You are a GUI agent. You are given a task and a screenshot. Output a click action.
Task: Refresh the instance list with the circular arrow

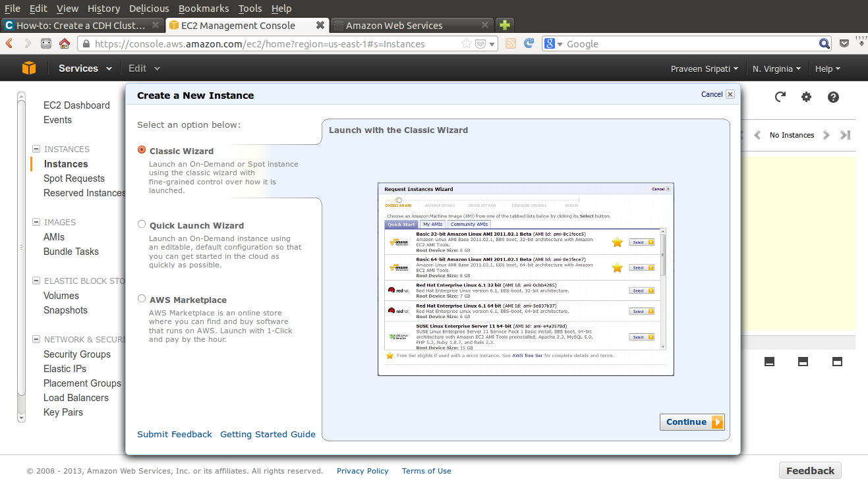point(780,97)
